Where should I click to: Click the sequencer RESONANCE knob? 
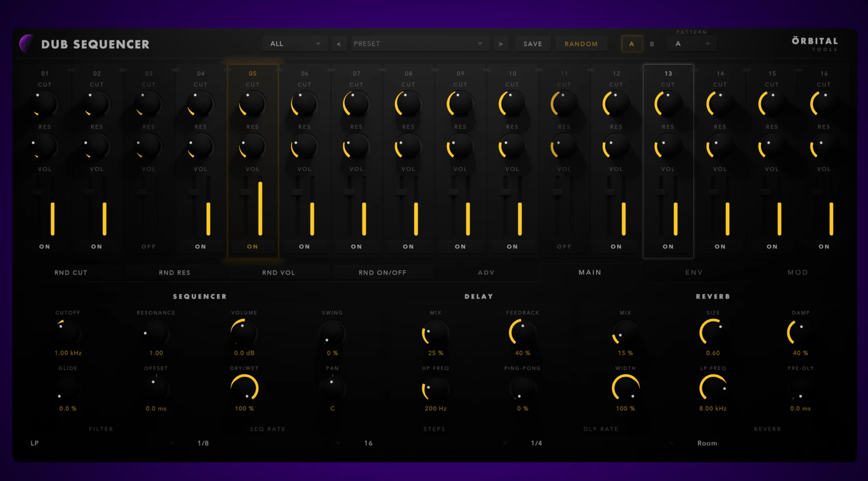156,332
